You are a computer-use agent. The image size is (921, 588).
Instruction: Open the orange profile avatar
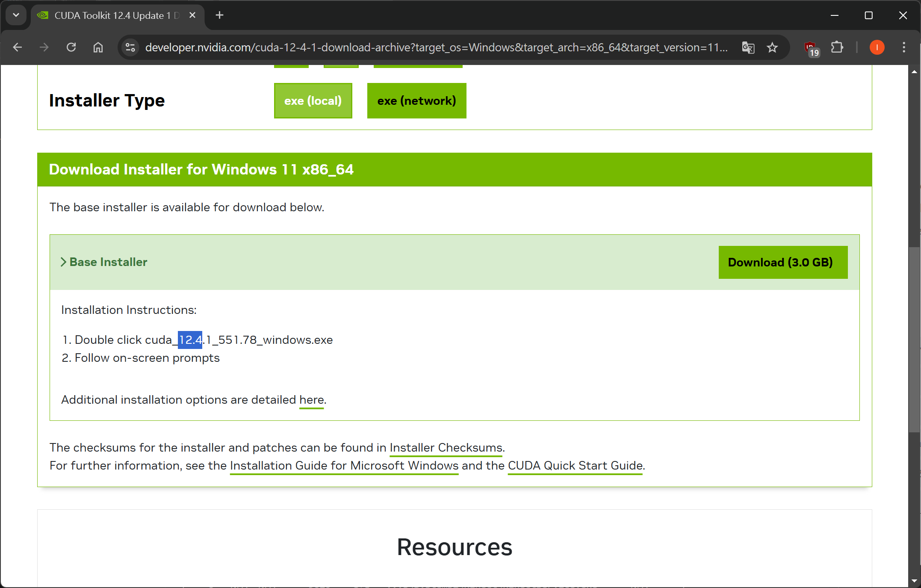coord(877,47)
